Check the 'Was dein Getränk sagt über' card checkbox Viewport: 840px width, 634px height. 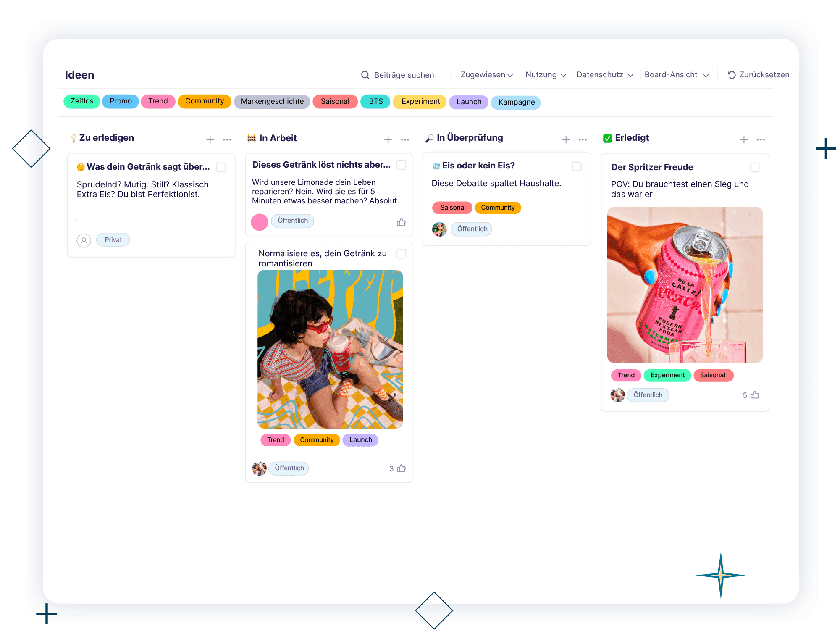tap(221, 167)
